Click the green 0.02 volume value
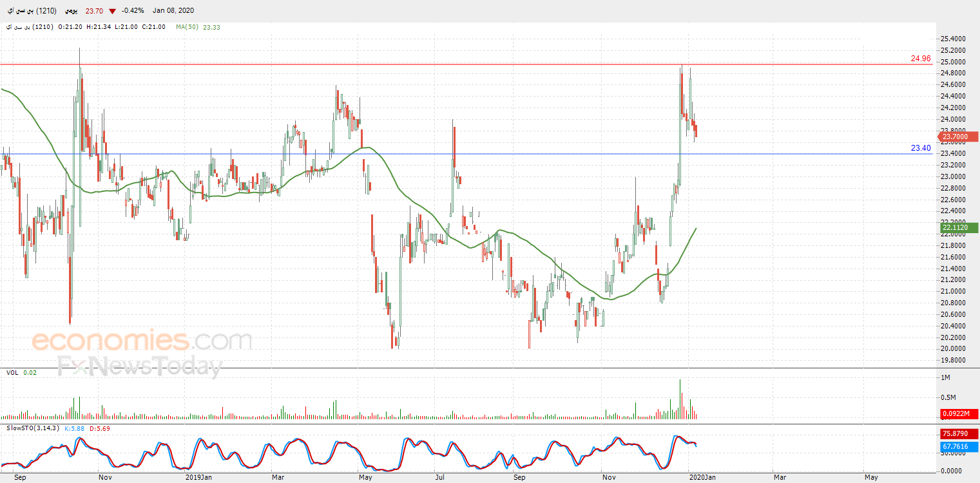 30,373
